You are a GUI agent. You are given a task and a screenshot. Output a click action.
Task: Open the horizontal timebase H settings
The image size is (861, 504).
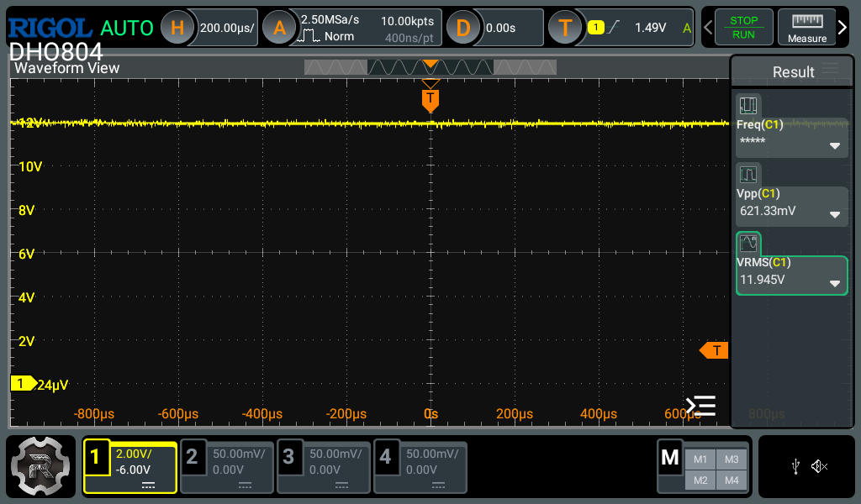pyautogui.click(x=177, y=28)
